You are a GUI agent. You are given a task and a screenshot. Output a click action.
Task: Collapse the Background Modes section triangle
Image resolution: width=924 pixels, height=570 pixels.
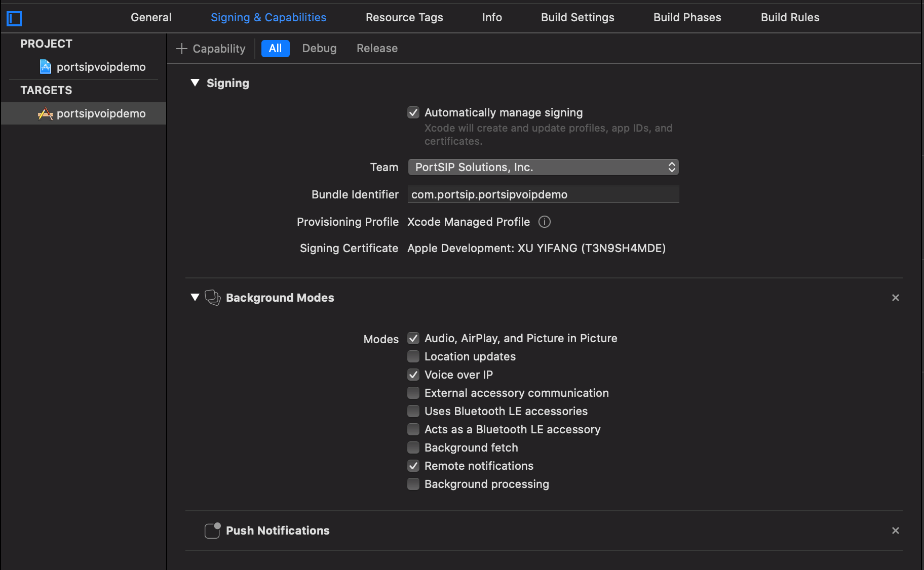[195, 298]
